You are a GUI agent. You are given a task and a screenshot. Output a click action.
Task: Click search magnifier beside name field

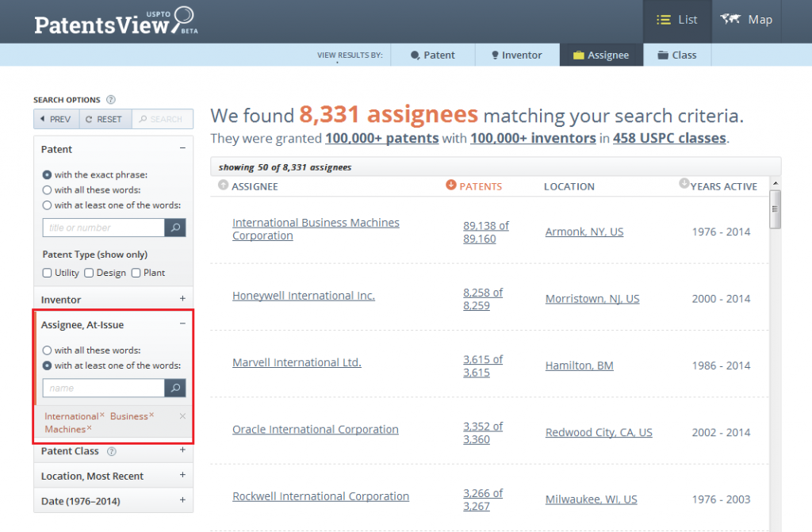coord(175,388)
